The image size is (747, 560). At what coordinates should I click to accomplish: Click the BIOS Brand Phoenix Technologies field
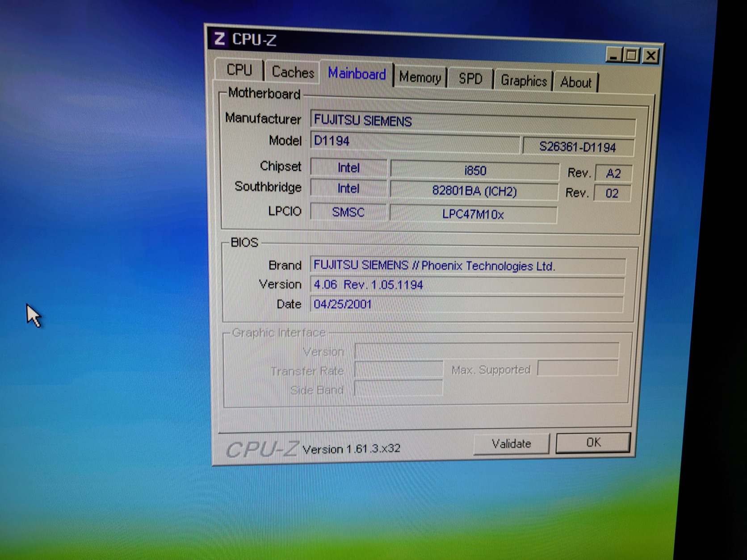tap(468, 266)
